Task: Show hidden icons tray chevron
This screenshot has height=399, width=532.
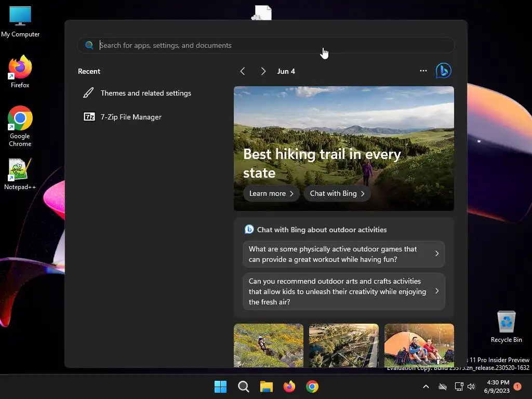Action: click(426, 387)
